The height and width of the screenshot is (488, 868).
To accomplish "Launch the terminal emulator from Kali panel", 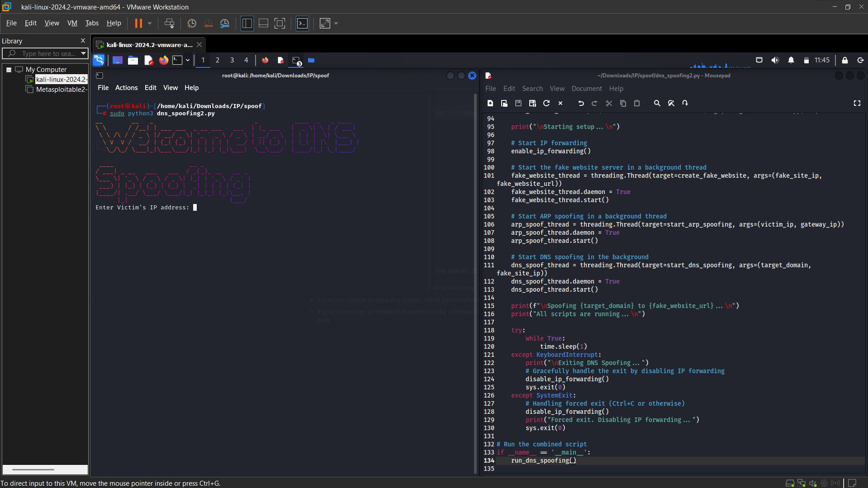I will (x=178, y=60).
